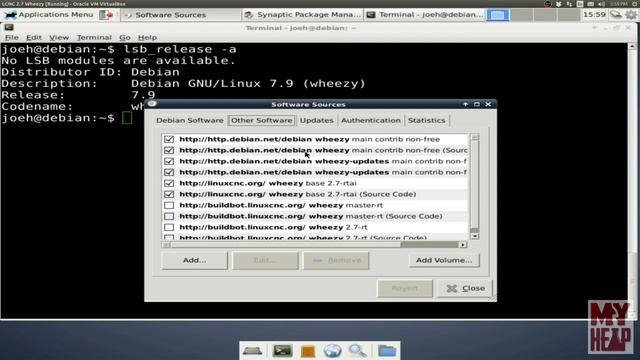
Task: Click the Add... button
Action: (x=194, y=260)
